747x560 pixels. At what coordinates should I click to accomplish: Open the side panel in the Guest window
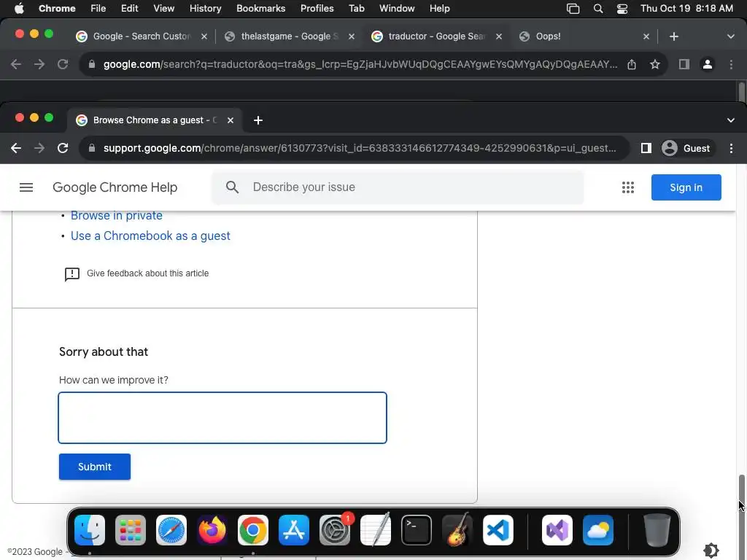[x=646, y=148]
